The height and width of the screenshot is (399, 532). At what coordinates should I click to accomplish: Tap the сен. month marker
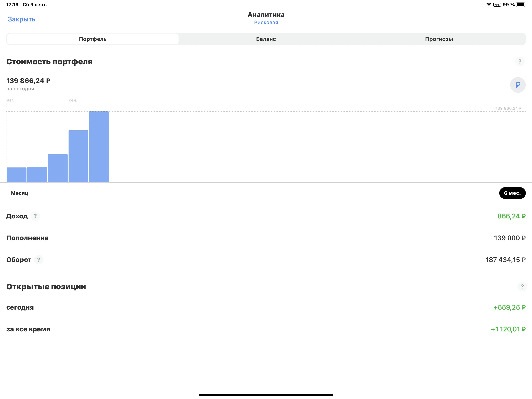coord(73,100)
